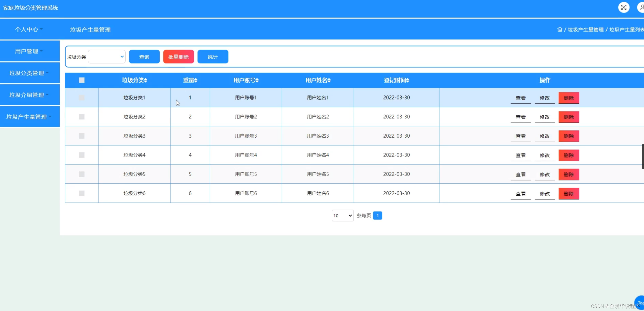
Task: Open the 10 per-page size dropdown
Action: tap(342, 216)
